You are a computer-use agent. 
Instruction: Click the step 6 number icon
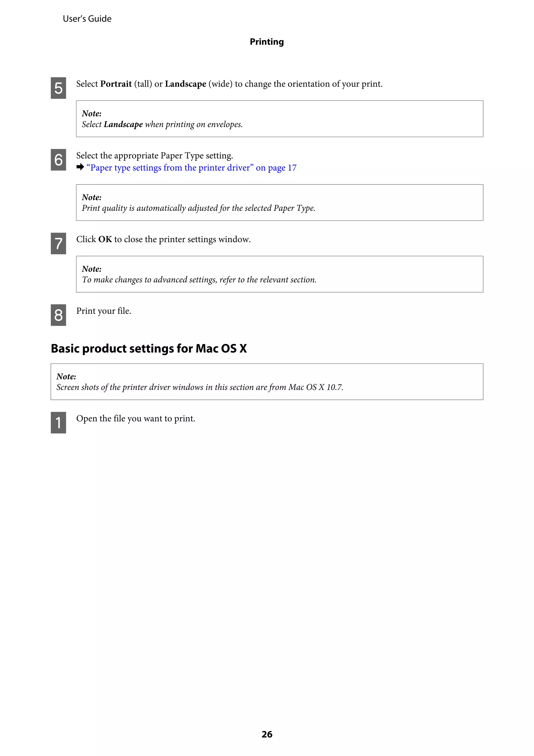58,160
